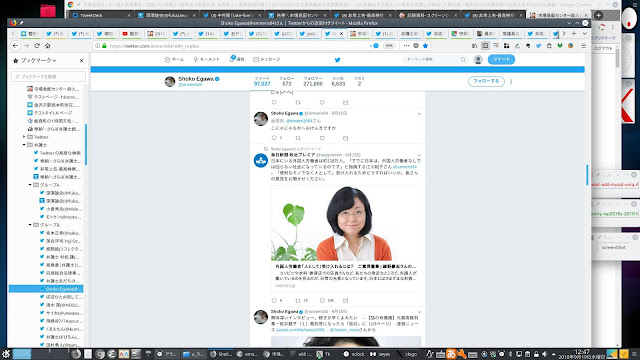
Task: Open Twitter account avatar menu
Action: 478,60
